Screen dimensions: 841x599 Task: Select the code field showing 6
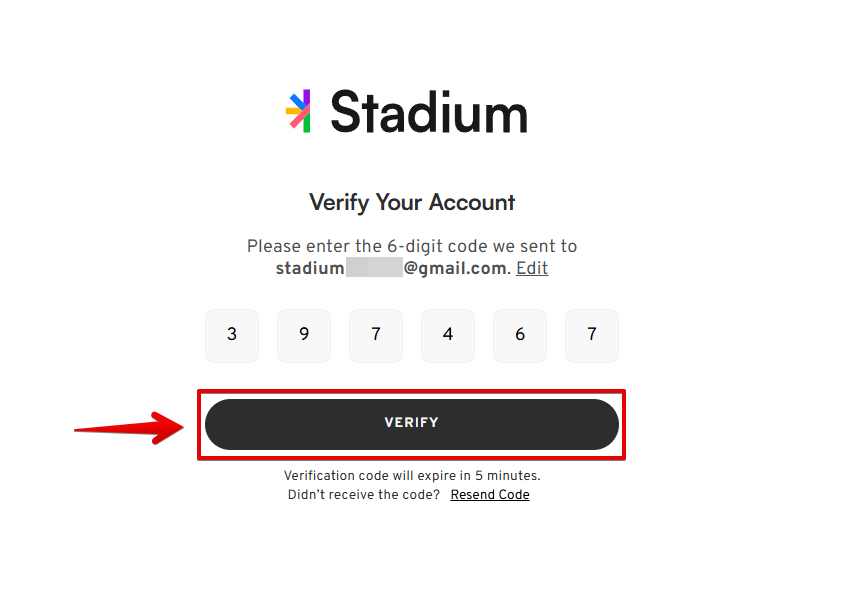pyautogui.click(x=520, y=335)
